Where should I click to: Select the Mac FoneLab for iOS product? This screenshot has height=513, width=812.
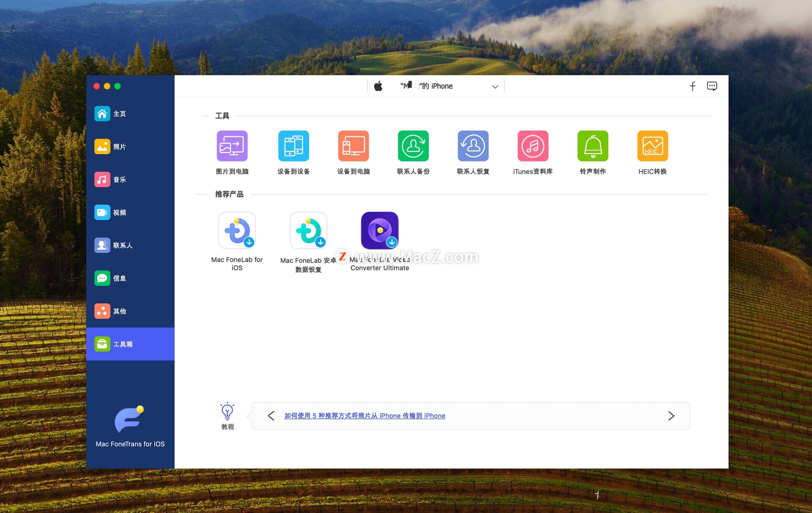pyautogui.click(x=237, y=231)
